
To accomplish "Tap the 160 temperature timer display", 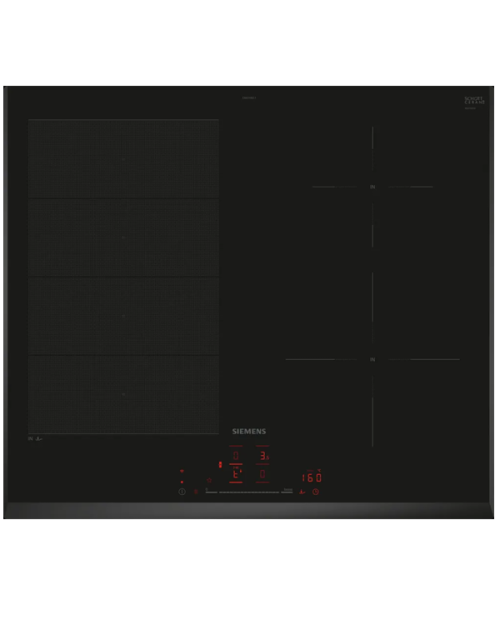I will (312, 477).
